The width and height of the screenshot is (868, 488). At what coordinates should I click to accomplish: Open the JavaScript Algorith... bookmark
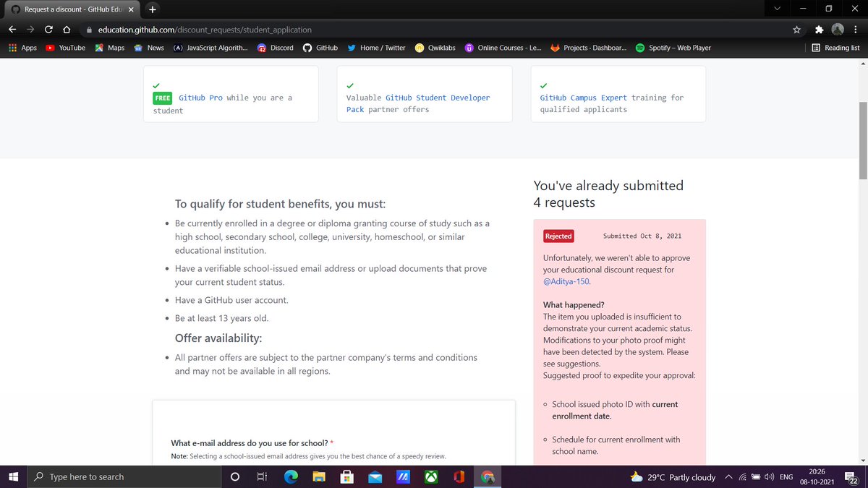coord(210,48)
